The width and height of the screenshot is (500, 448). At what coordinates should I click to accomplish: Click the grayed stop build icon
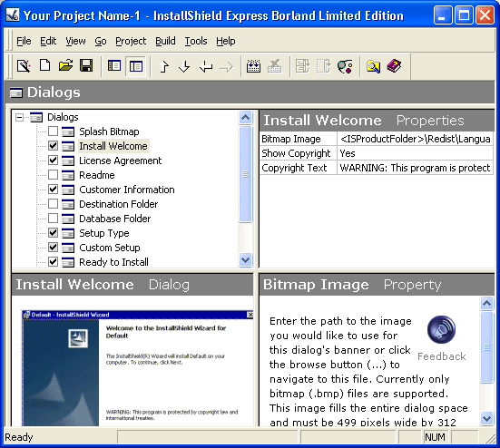[275, 66]
